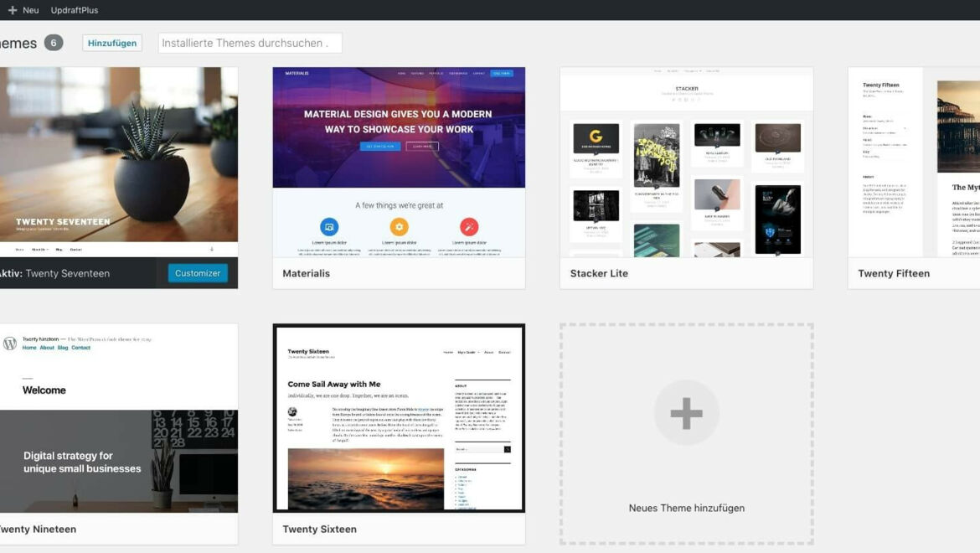Screen dimensions: 980x553
Task: Select the Twenty Nineteen theme screenshot
Action: [x=119, y=418]
